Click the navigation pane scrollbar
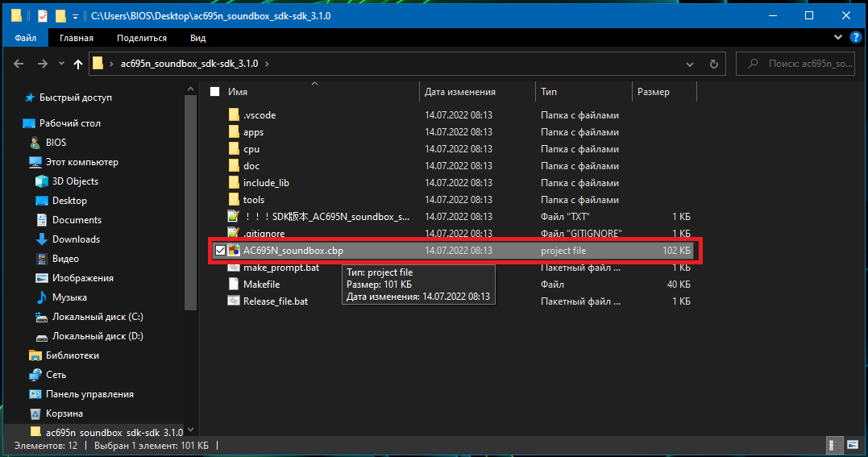The width and height of the screenshot is (868, 457). (x=190, y=202)
